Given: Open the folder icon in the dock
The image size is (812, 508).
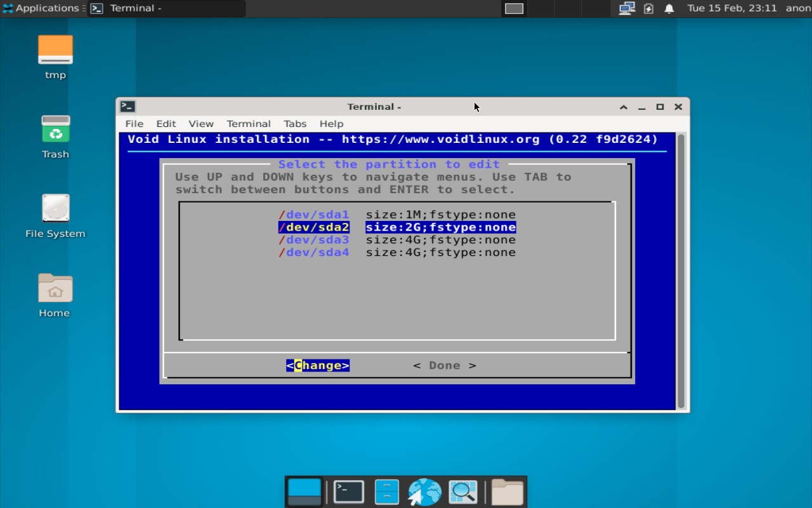Looking at the screenshot, I should point(507,492).
